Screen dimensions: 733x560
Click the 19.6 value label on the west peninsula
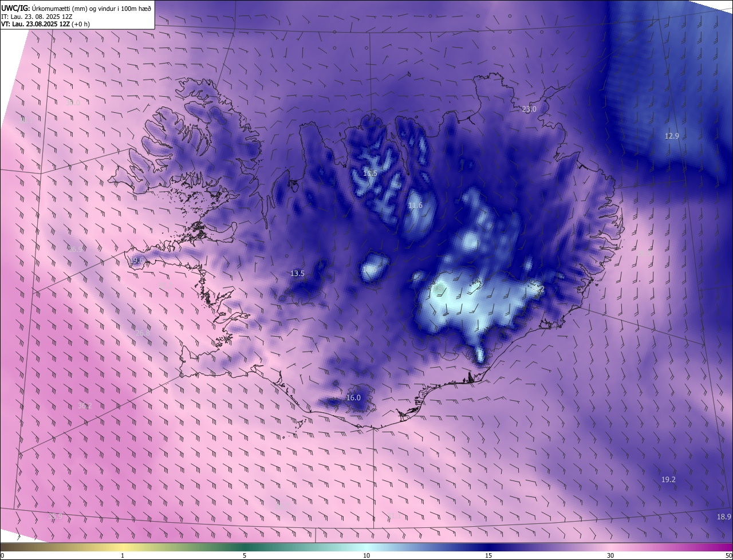pyautogui.click(x=136, y=260)
